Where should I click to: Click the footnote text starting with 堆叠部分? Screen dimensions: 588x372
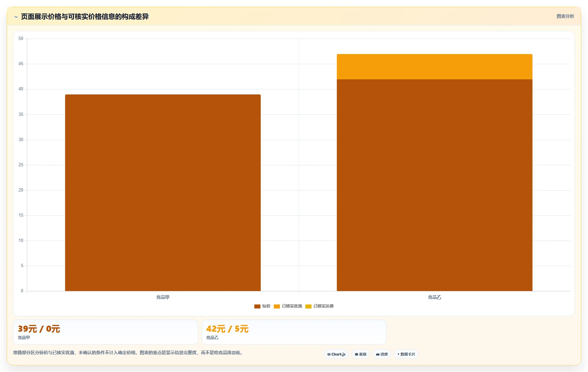click(x=128, y=353)
